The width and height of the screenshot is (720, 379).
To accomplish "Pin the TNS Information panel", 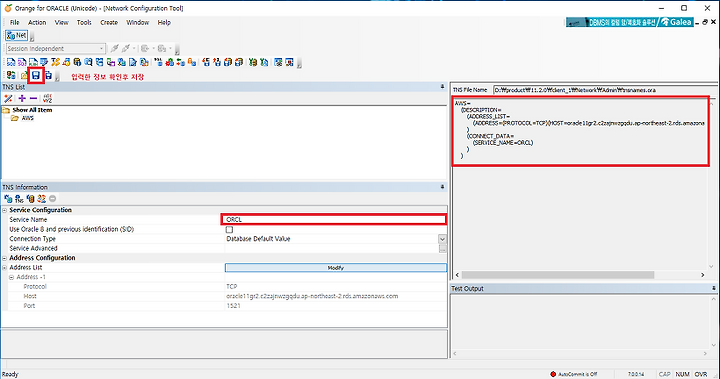I will (x=442, y=187).
